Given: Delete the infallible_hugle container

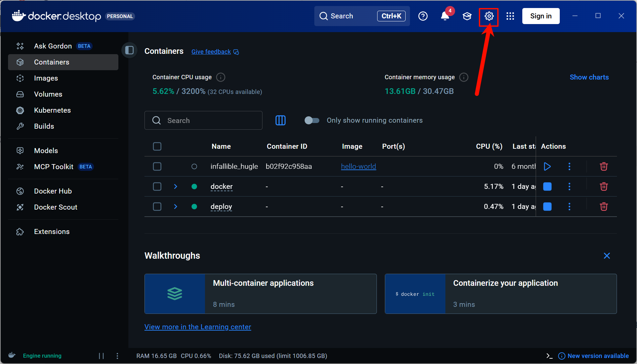Looking at the screenshot, I should 604,166.
